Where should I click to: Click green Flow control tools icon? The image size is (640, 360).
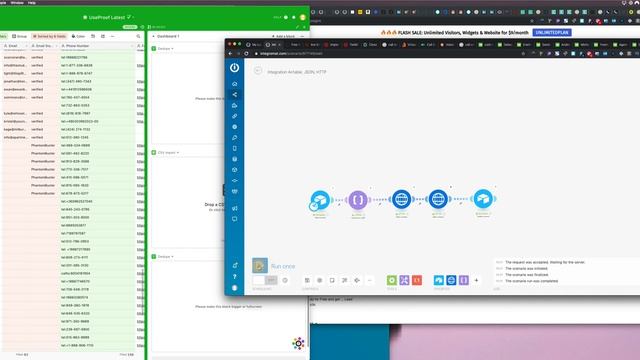pyautogui.click(x=391, y=280)
